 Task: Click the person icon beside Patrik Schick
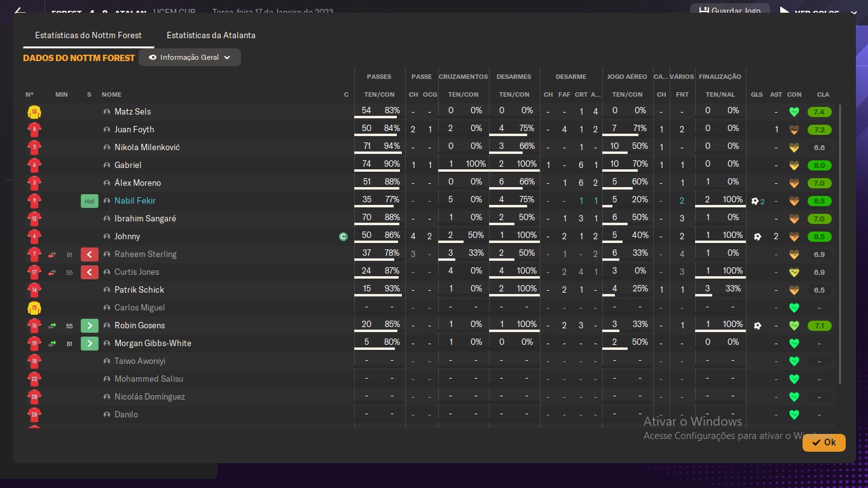tap(107, 290)
